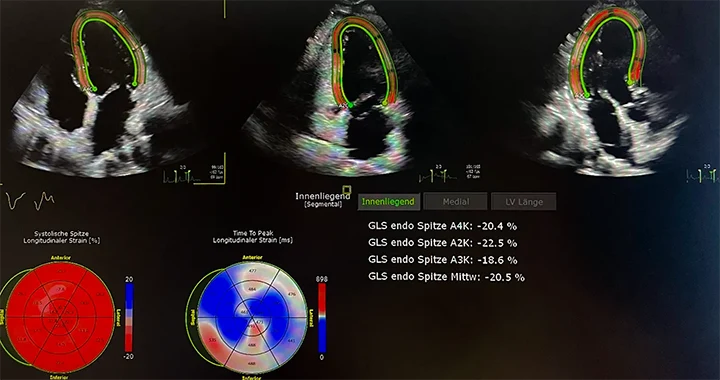
Task: Click left green annulus marker in two-chamber view
Action: [350, 106]
